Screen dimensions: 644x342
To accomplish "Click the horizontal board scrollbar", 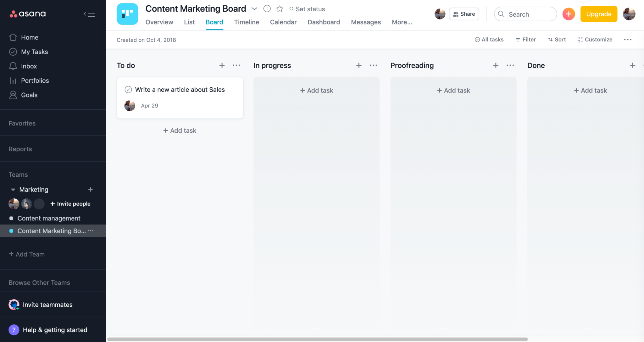I will (x=317, y=339).
